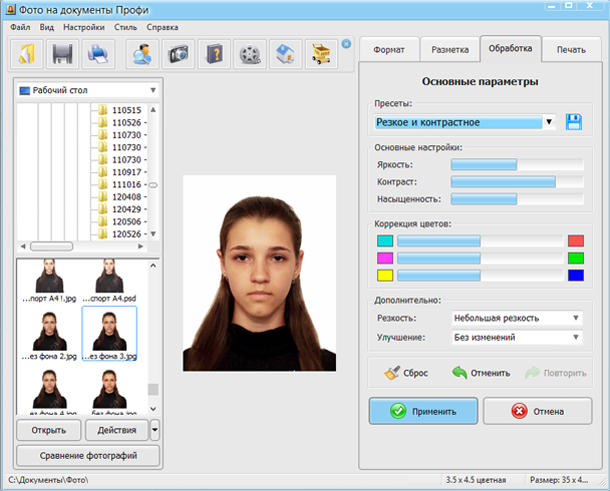Click the Действия button
The width and height of the screenshot is (610, 491).
tap(117, 430)
